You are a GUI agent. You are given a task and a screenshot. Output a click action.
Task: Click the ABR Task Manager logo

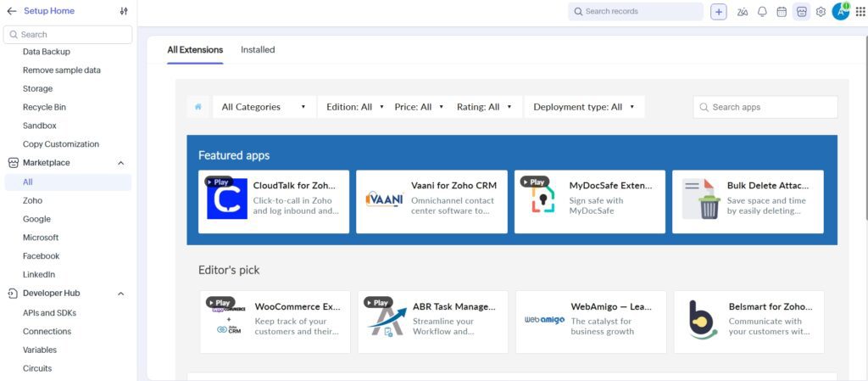(387, 322)
